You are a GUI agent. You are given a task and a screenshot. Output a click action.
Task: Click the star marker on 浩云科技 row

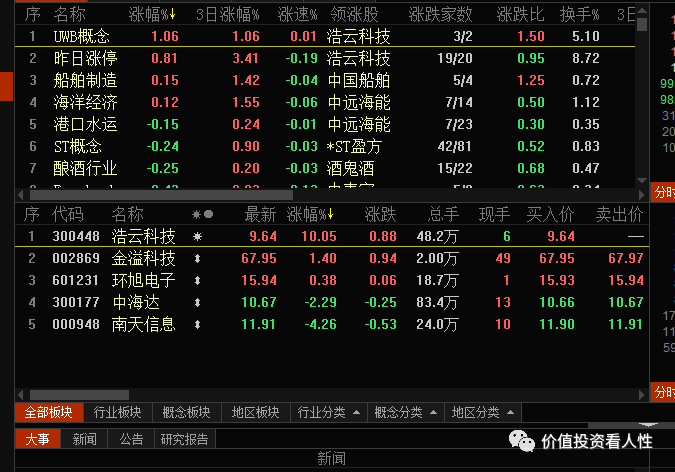click(x=198, y=236)
